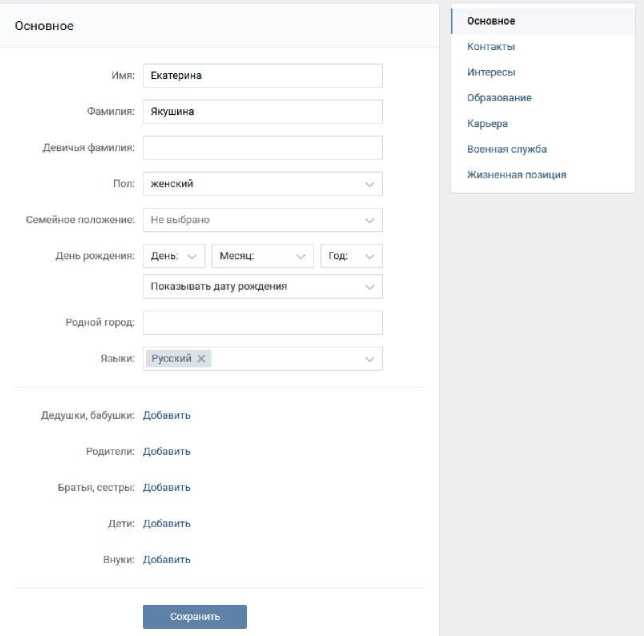Click the Языки dropdown arrow

pyautogui.click(x=370, y=359)
